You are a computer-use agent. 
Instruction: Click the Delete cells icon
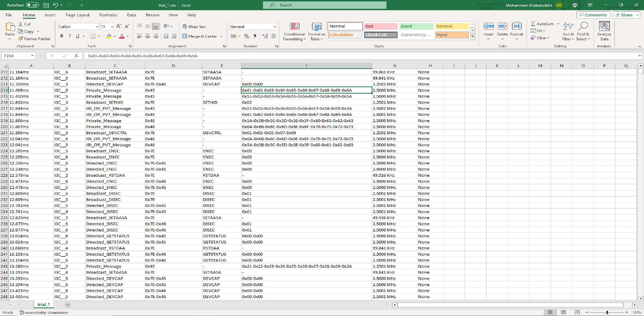[503, 26]
